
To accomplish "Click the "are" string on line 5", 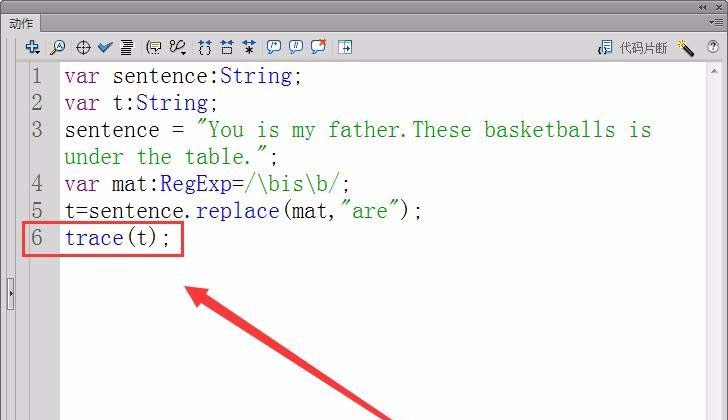I will tap(370, 210).
